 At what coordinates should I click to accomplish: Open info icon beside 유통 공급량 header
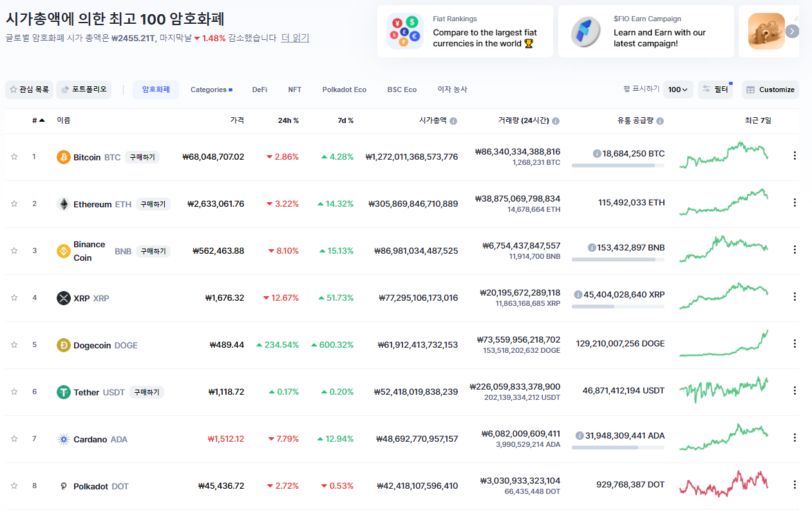click(x=660, y=121)
